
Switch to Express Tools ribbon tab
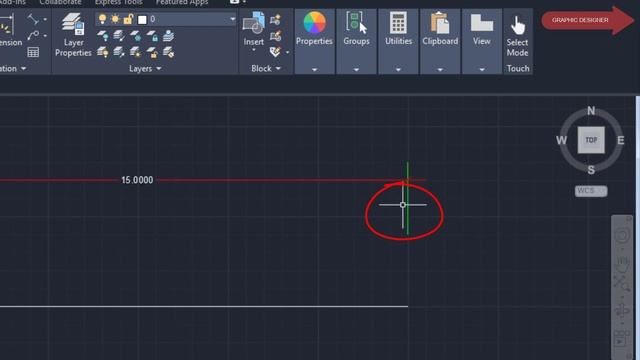coord(118,2)
